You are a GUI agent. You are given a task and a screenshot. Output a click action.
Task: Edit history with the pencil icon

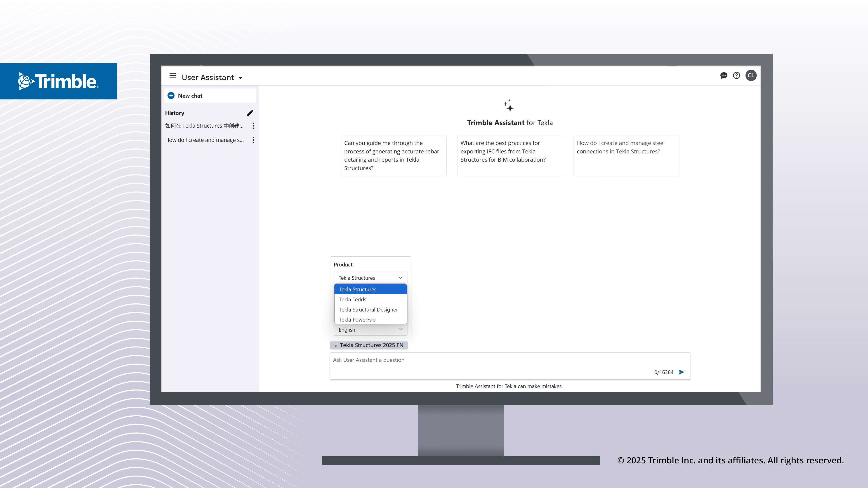click(250, 113)
